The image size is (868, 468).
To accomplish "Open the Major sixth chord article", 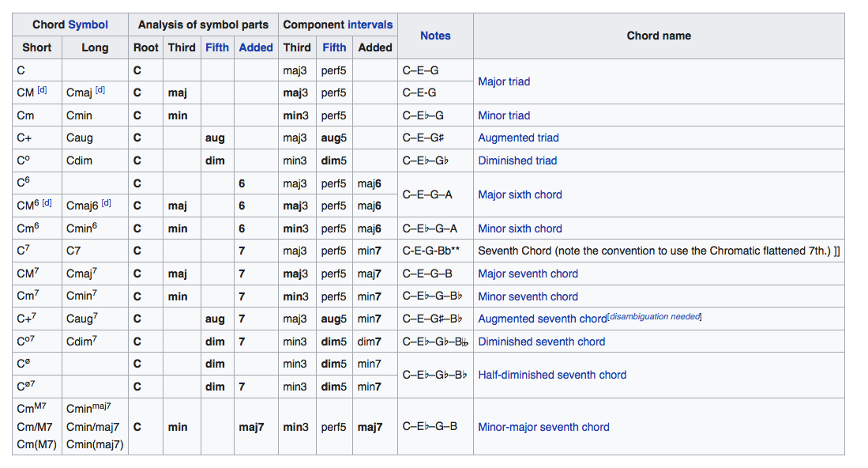I will pyautogui.click(x=520, y=194).
